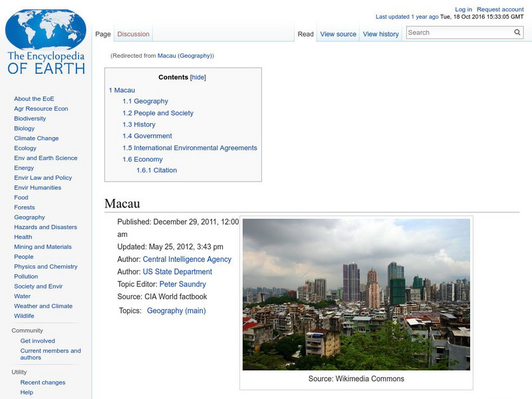Viewport: 532px width, 399px height.
Task: Click inside the Search field
Action: [459, 31]
